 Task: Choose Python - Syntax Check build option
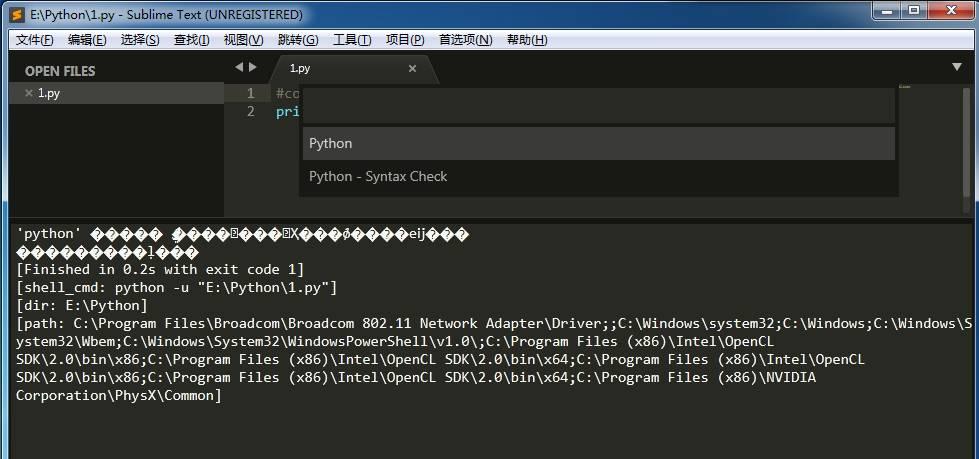point(599,176)
